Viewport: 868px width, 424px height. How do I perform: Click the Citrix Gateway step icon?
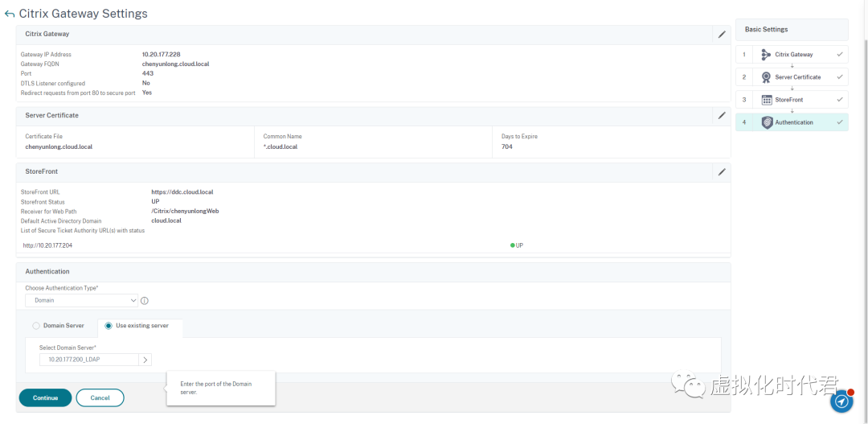[x=766, y=55]
